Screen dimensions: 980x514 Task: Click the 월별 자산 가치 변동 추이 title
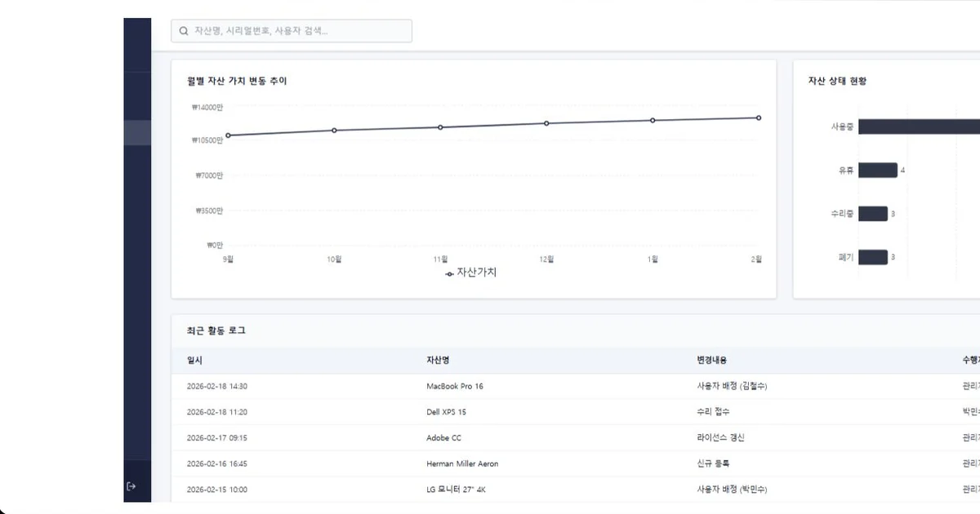click(x=237, y=81)
